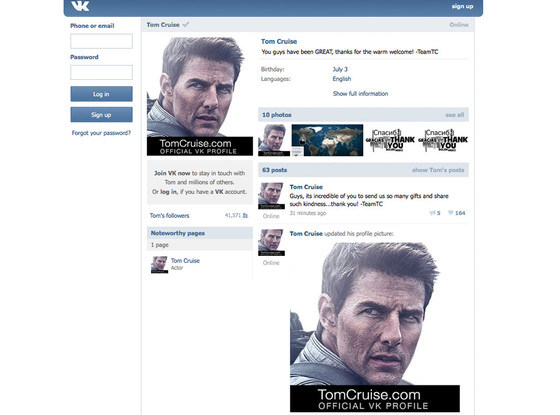The image size is (560, 415).
Task: Click the Sign up button in sidebar
Action: [x=101, y=115]
